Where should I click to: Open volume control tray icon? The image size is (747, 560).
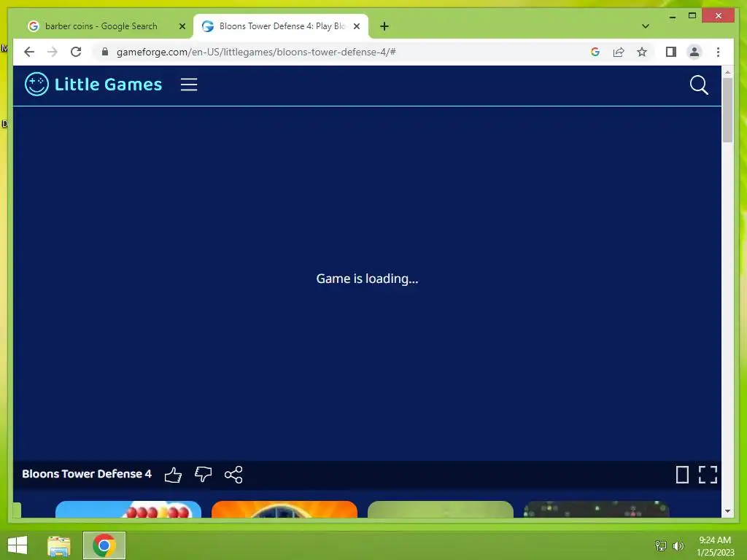[678, 545]
